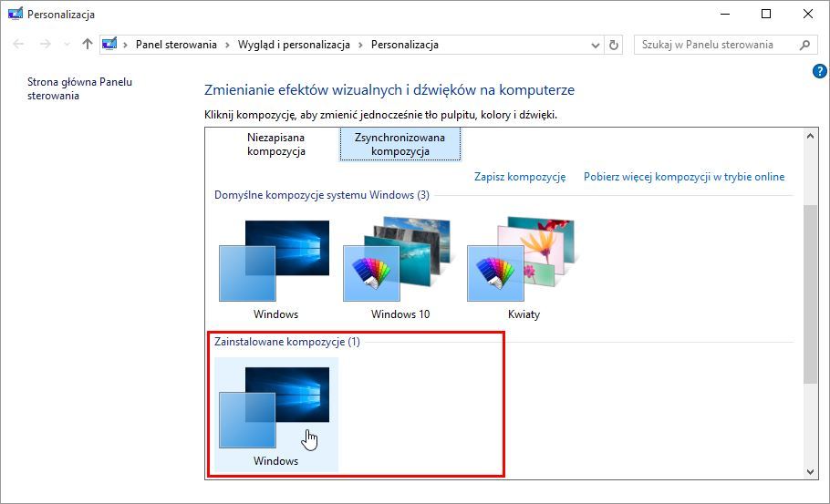Image resolution: width=830 pixels, height=504 pixels.
Task: Expand the chevron before Panel sterowania
Action: tap(126, 45)
